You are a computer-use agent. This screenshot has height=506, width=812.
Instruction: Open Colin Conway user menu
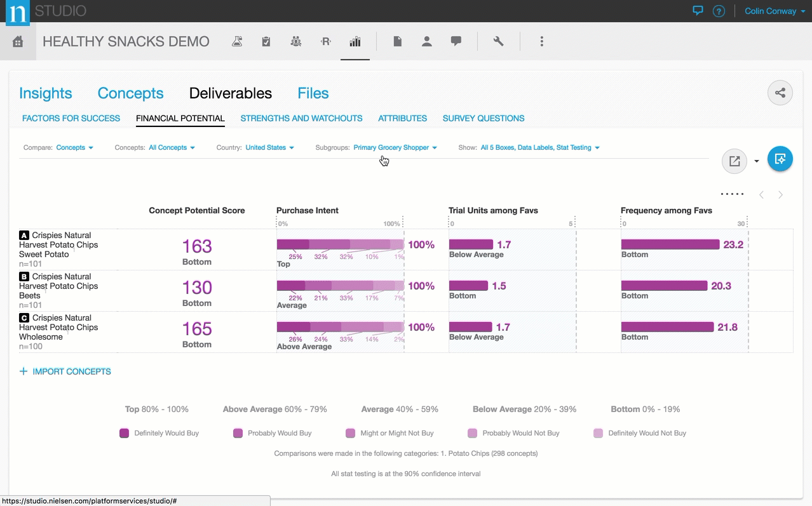coord(775,11)
